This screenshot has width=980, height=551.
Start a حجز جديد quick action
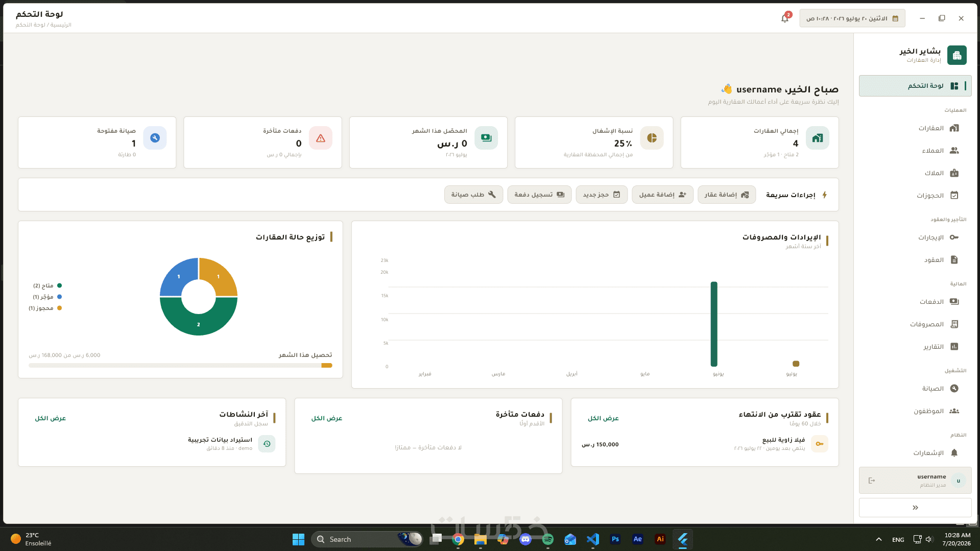pos(602,195)
